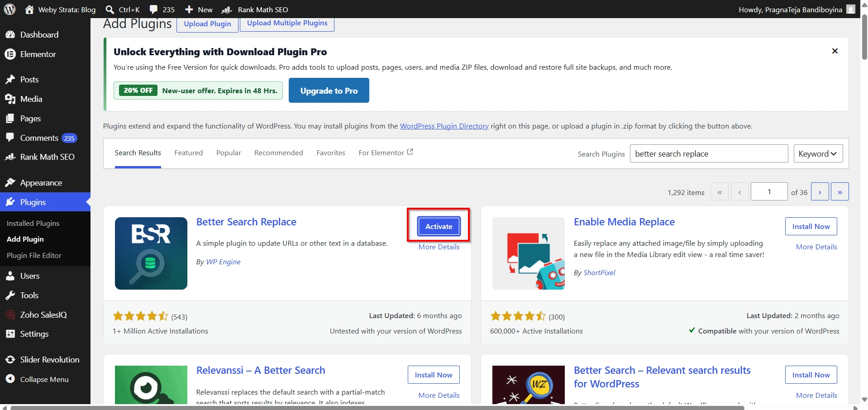Switch to the Favorites tab
The height and width of the screenshot is (410, 868).
(x=331, y=153)
